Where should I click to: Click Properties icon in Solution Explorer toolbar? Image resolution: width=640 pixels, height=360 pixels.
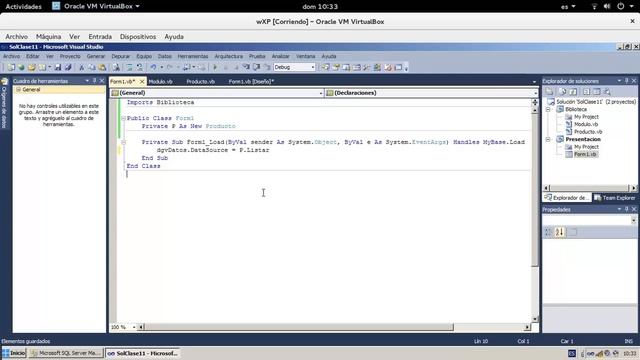coord(550,92)
